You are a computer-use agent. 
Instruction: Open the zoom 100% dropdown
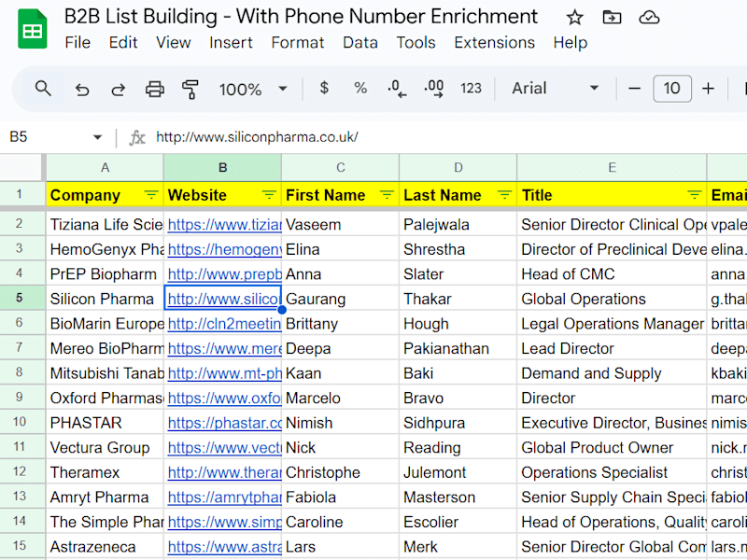click(253, 89)
